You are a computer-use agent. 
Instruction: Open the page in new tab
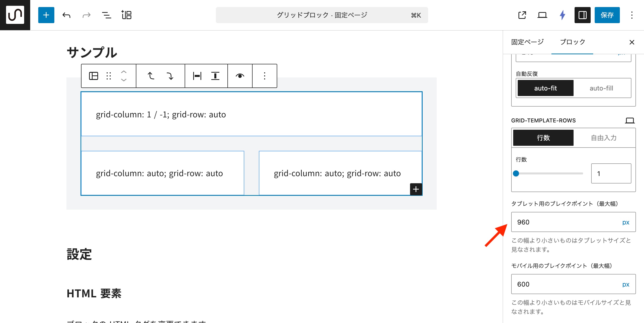click(x=522, y=15)
